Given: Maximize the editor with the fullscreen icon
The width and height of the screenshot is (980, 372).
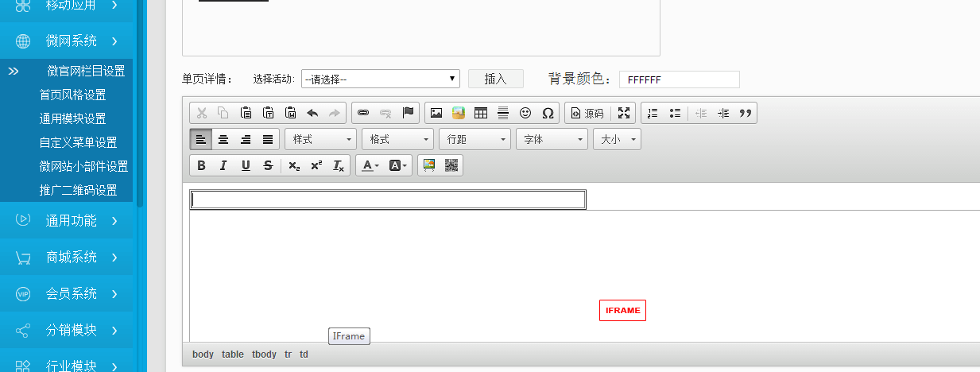Looking at the screenshot, I should point(624,113).
